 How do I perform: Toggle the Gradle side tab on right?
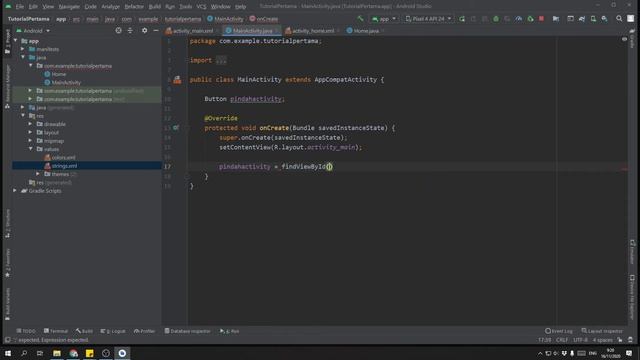[632, 39]
